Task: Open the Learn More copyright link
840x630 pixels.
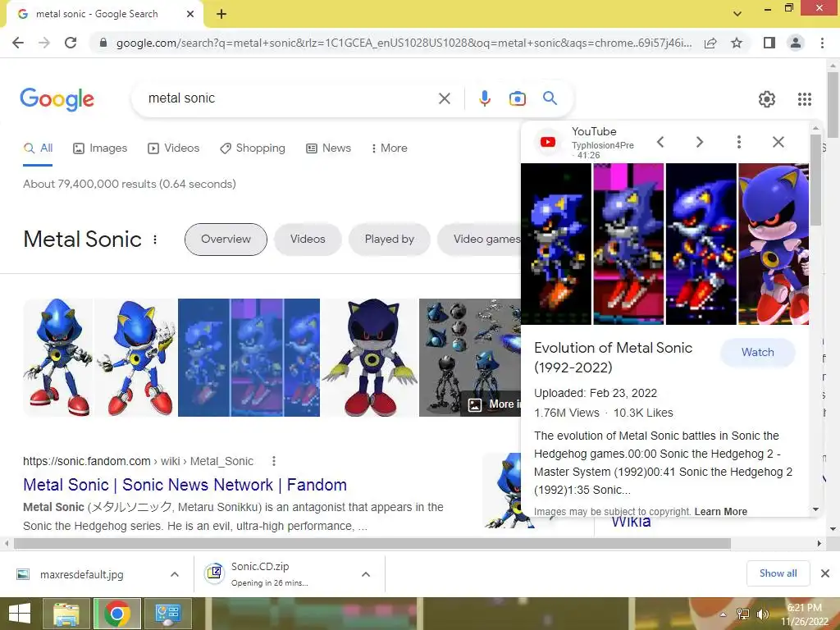Action: click(x=720, y=512)
